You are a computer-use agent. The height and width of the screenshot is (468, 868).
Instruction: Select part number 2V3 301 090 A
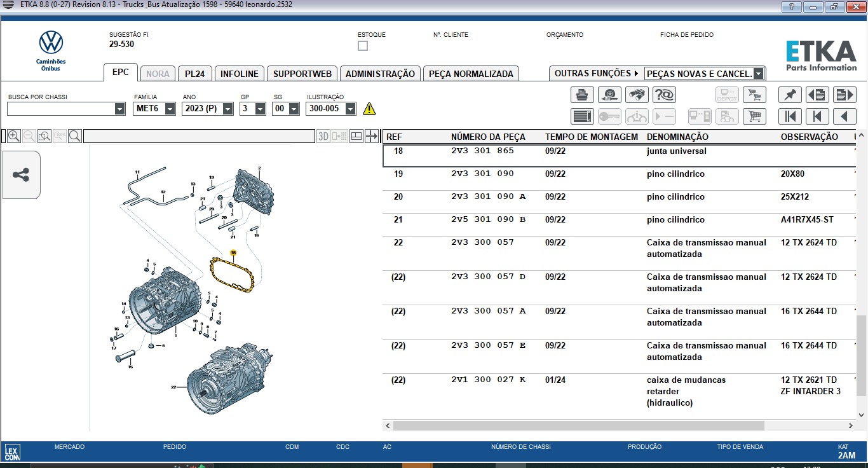(x=489, y=196)
